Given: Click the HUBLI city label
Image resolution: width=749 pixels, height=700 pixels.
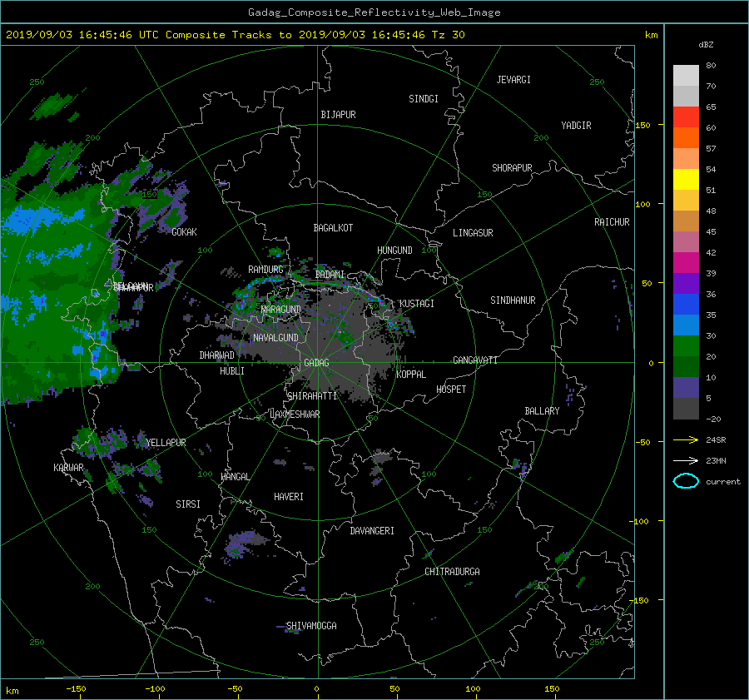Looking at the screenshot, I should tap(231, 370).
